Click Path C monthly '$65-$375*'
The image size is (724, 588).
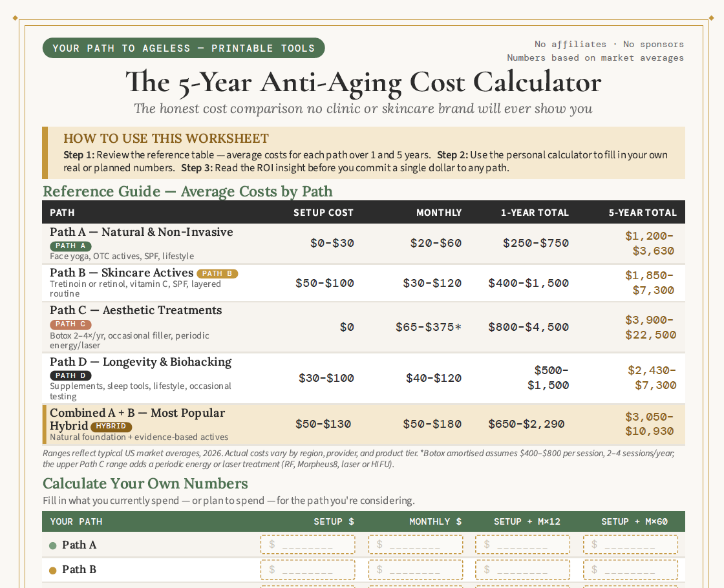click(x=429, y=327)
